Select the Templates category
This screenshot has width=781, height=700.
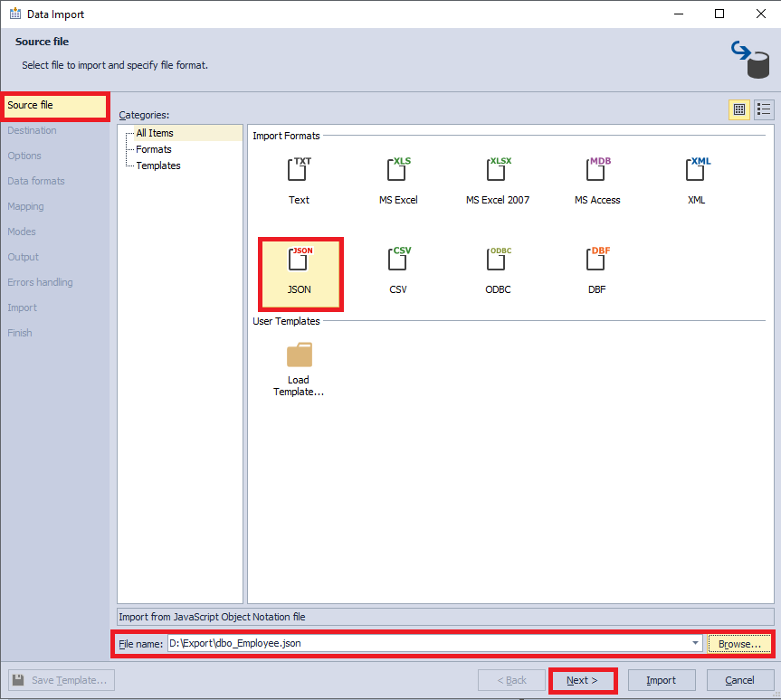pyautogui.click(x=158, y=166)
